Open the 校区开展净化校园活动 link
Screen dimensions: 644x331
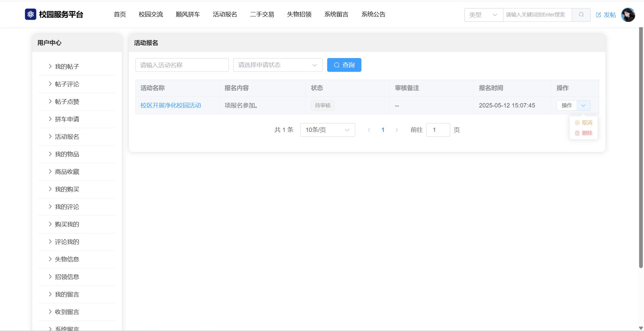(171, 105)
